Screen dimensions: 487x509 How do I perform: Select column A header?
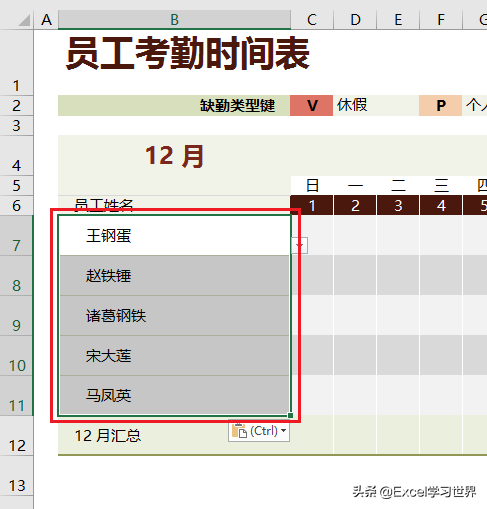pyautogui.click(x=46, y=20)
